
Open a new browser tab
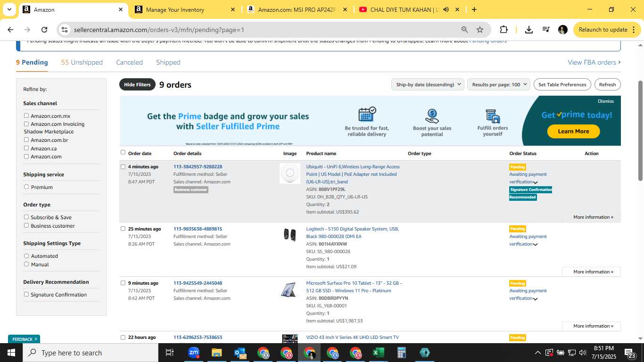coord(474,9)
